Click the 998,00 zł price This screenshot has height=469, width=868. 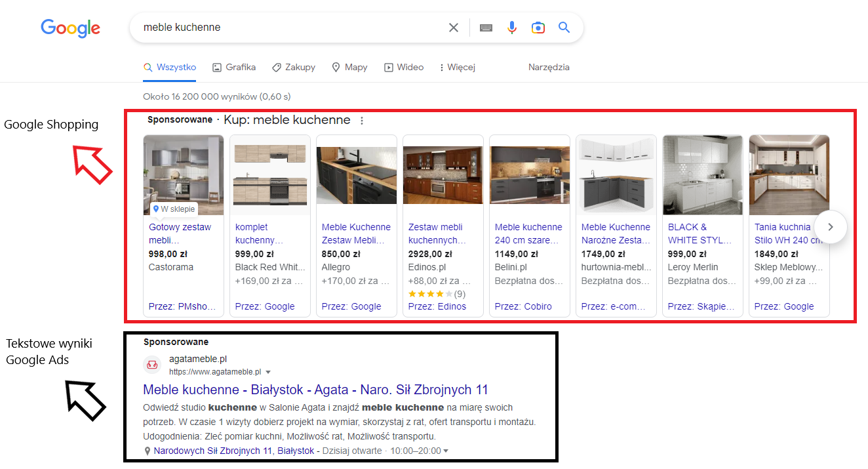169,254
